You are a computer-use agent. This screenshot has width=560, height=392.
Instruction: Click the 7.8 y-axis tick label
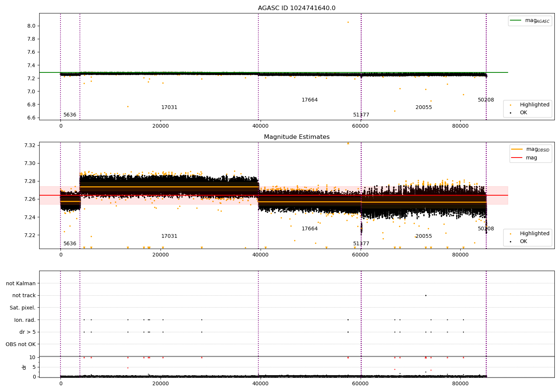[31, 39]
